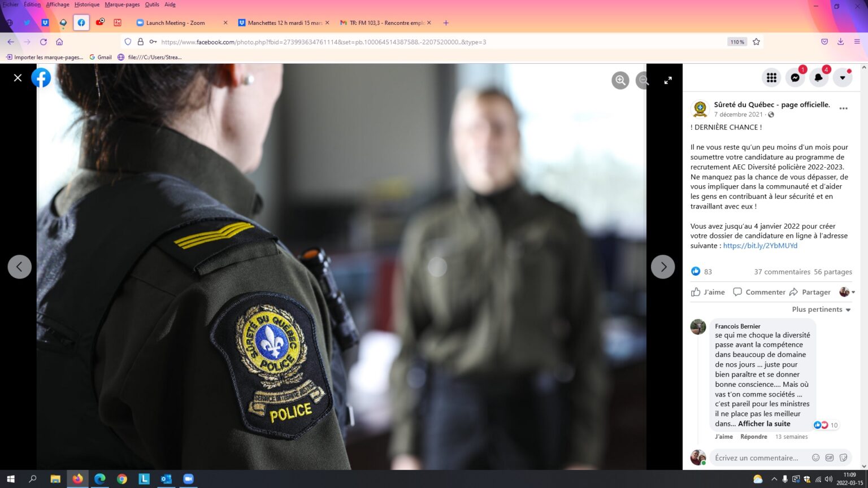Open Facebook Messenger chat icon

click(x=795, y=78)
